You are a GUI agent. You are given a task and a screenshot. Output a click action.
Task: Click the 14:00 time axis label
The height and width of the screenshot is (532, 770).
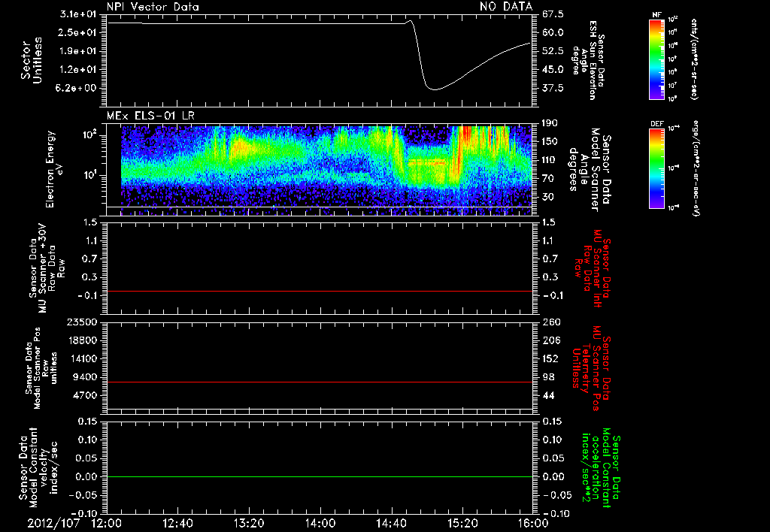pyautogui.click(x=320, y=524)
